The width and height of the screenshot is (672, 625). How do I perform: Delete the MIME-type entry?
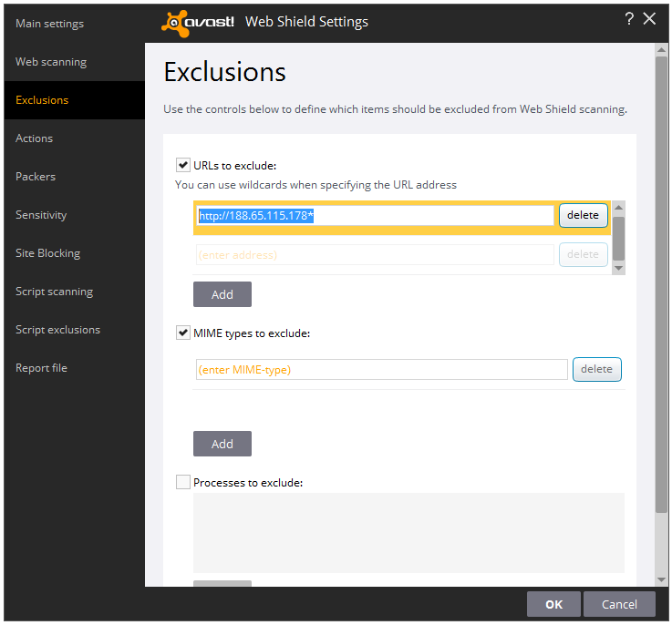597,369
